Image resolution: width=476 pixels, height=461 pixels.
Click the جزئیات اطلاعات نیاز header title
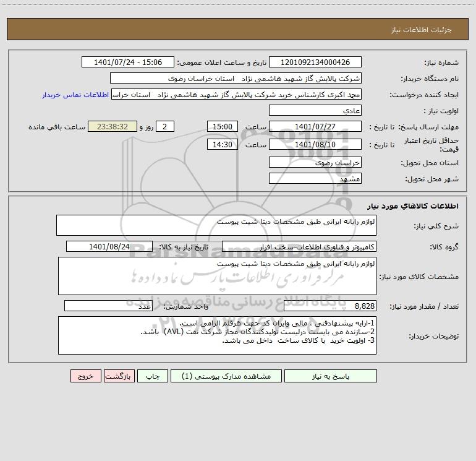(x=422, y=30)
